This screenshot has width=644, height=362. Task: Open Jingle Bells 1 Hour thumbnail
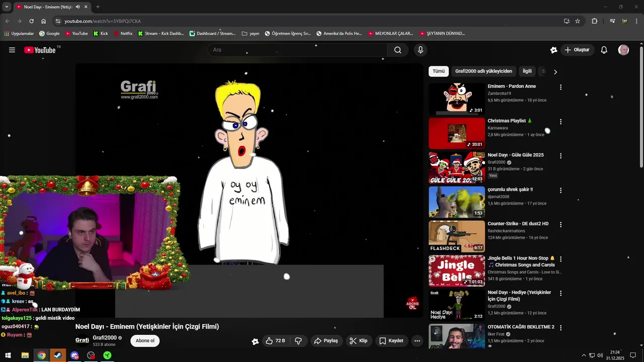coord(457,271)
